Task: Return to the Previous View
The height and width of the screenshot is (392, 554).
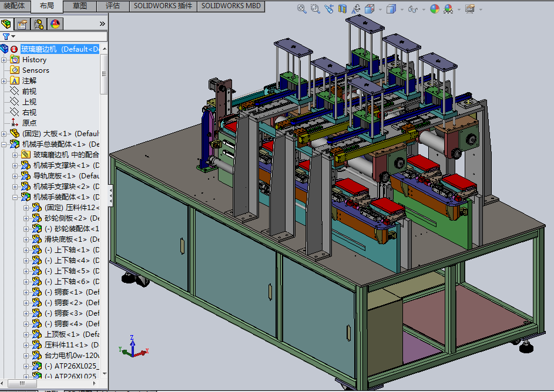Action: tap(328, 9)
